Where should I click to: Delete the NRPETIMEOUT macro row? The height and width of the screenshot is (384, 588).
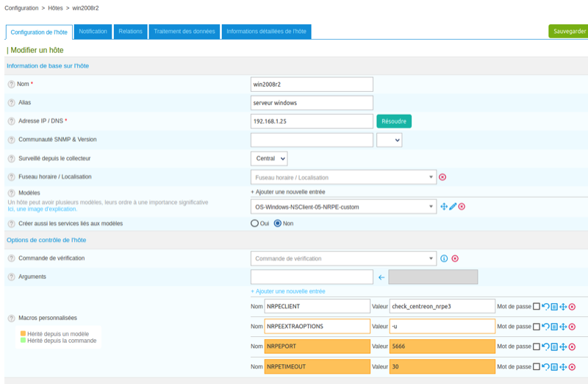[x=572, y=366]
